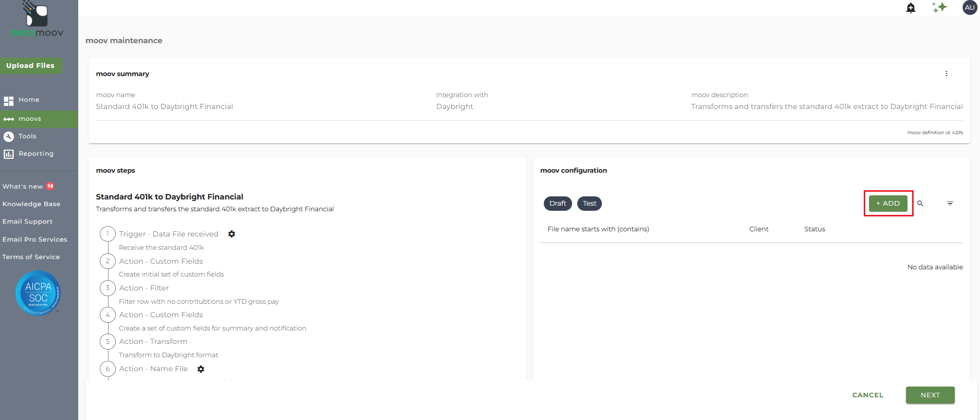This screenshot has width=980, height=420.
Task: Open the configuration filter icon
Action: click(950, 204)
